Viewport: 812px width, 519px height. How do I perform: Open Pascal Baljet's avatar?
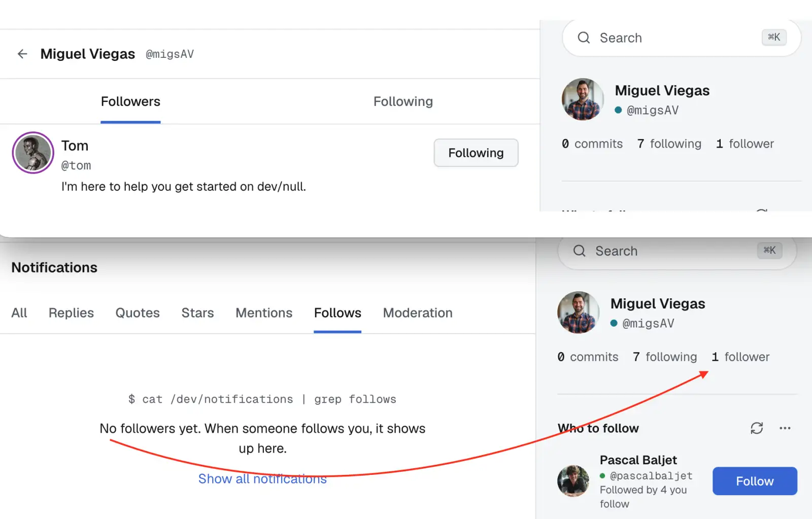click(573, 481)
